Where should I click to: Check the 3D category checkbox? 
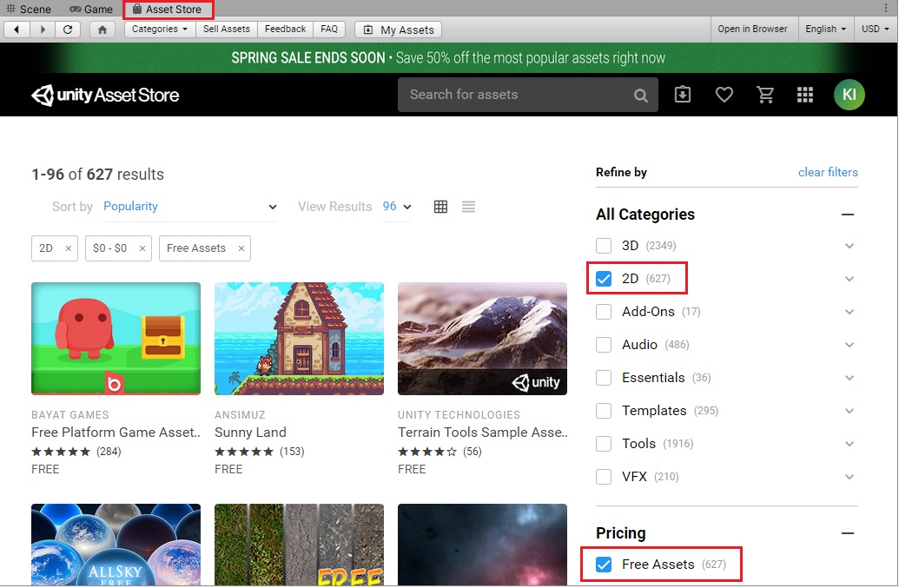(x=604, y=246)
